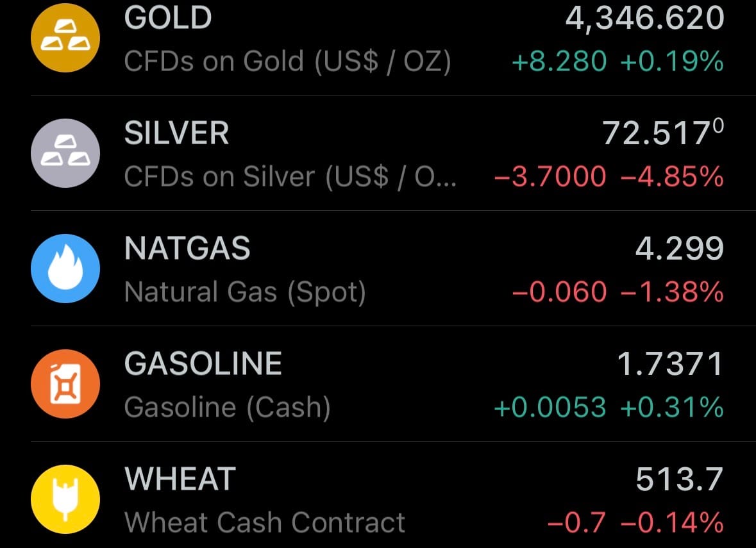
Task: Click the natural gas price 4.299
Action: 679,249
